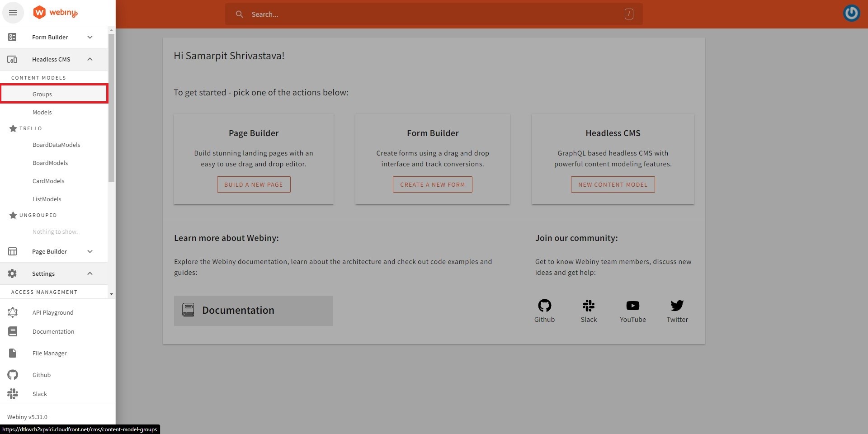Screen dimensions: 868x434
Task: Open community Slack icon
Action: 589,306
